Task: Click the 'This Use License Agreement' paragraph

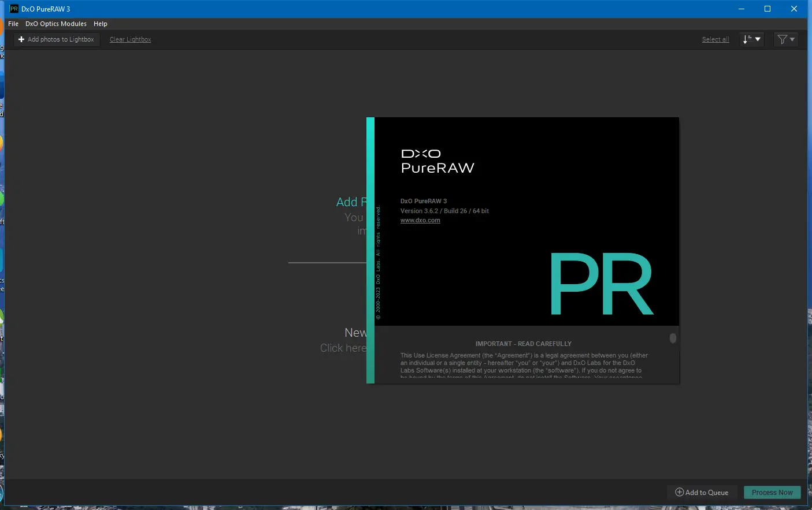Action: coord(524,366)
